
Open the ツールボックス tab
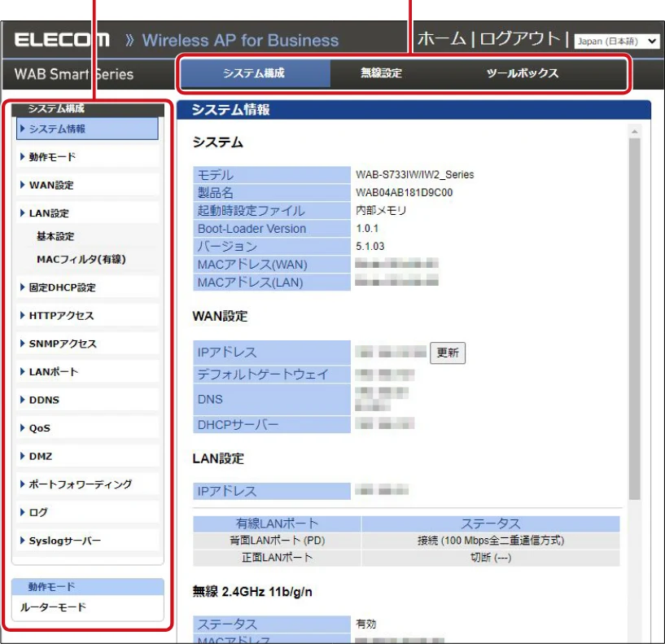[x=522, y=73]
